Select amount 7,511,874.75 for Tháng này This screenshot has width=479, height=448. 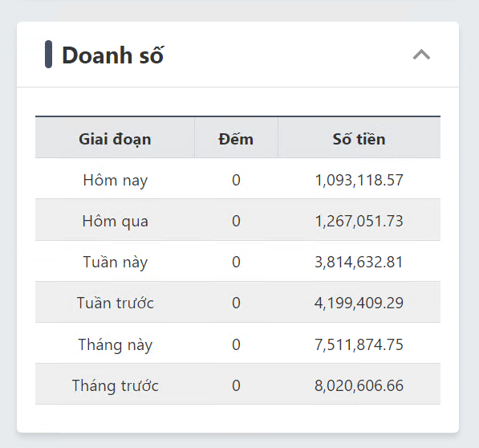[x=359, y=344]
